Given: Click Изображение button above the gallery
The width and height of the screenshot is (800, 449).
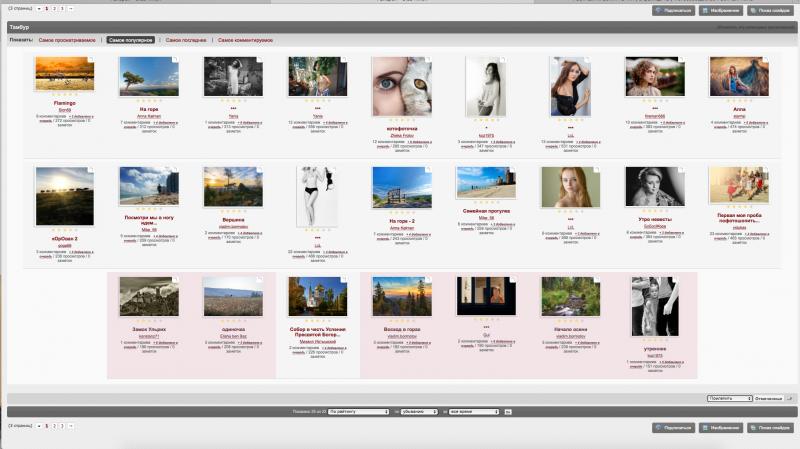Looking at the screenshot, I should coord(720,10).
